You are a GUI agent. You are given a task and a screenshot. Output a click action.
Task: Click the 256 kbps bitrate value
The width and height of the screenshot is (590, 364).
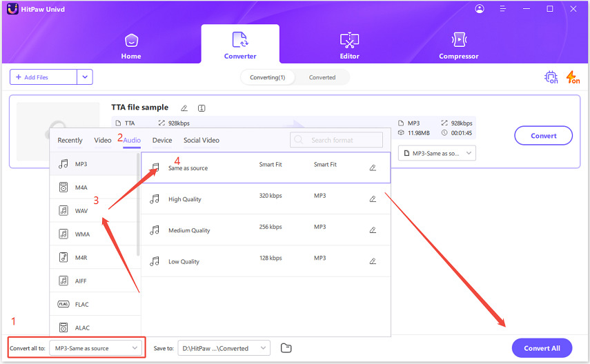point(271,227)
